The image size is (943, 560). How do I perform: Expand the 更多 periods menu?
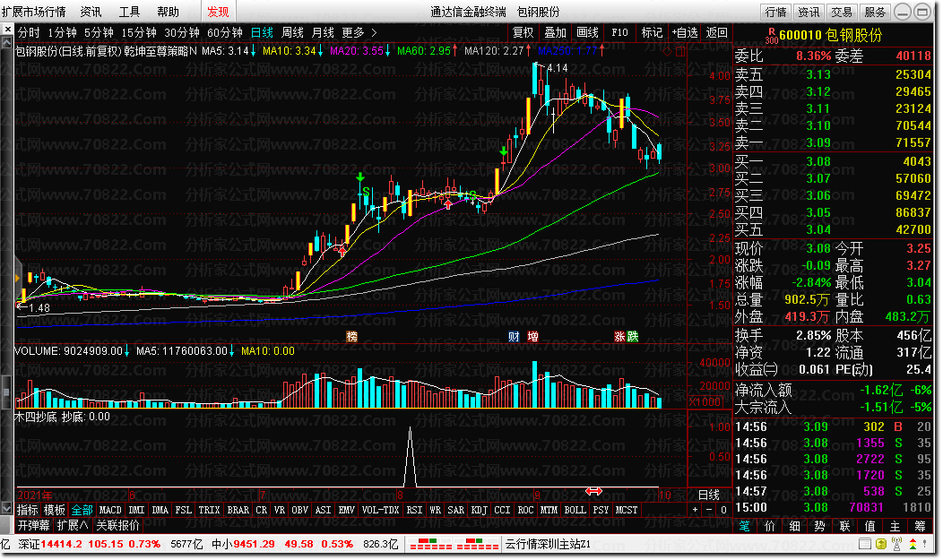[x=353, y=32]
